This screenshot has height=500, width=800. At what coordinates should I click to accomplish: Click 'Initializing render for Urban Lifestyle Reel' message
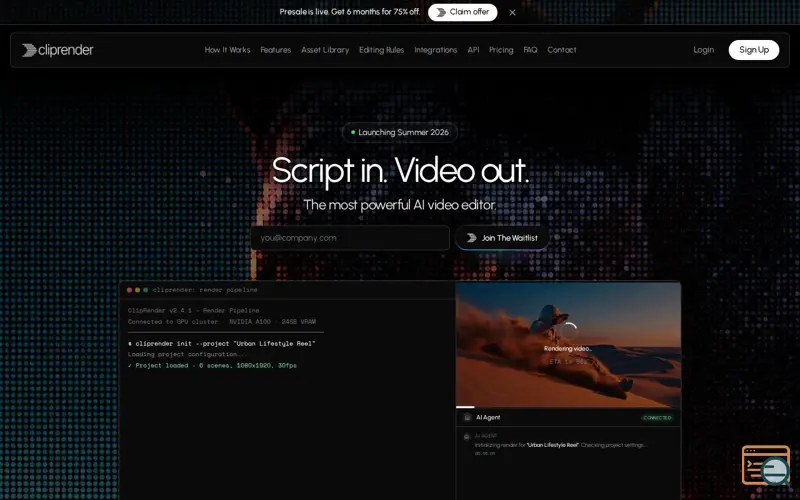click(560, 445)
